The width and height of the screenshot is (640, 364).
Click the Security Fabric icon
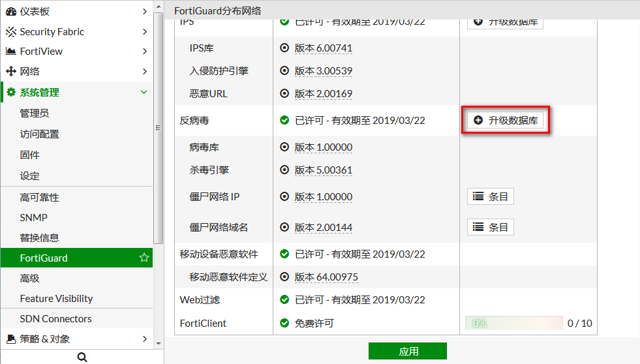click(11, 32)
